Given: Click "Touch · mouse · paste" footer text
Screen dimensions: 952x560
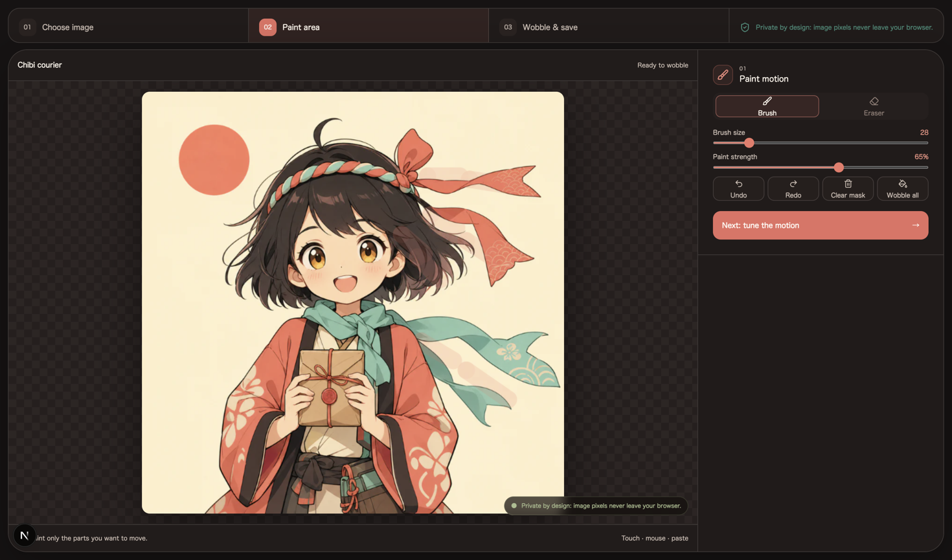Looking at the screenshot, I should [x=655, y=538].
